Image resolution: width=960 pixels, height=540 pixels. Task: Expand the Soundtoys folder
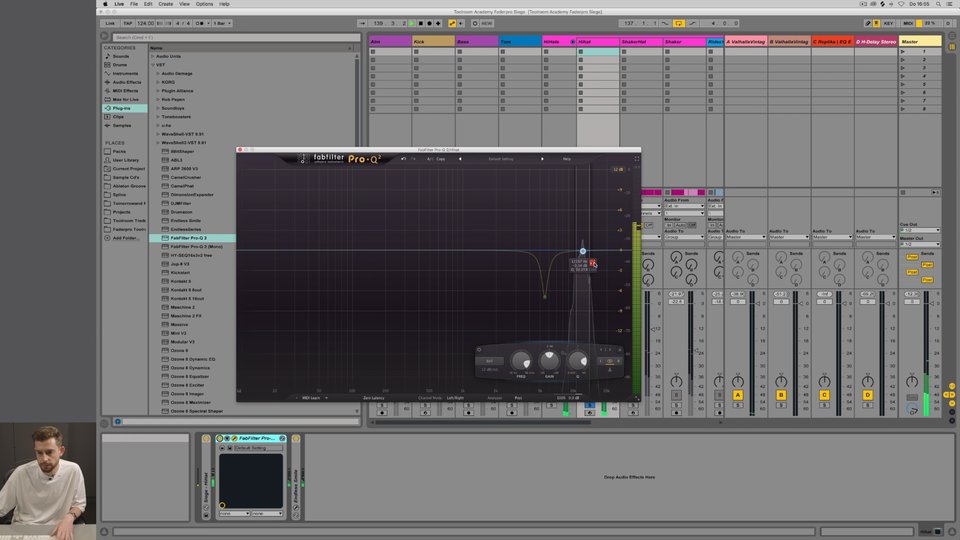coord(158,108)
